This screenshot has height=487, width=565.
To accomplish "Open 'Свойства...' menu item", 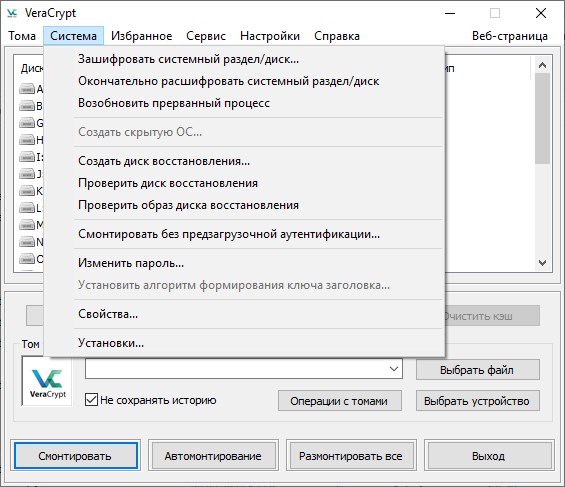I will 245,314.
